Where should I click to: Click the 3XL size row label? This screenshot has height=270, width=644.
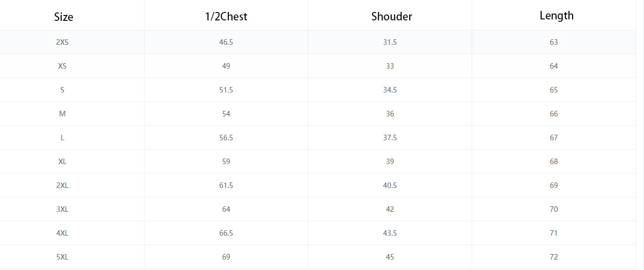tap(62, 209)
